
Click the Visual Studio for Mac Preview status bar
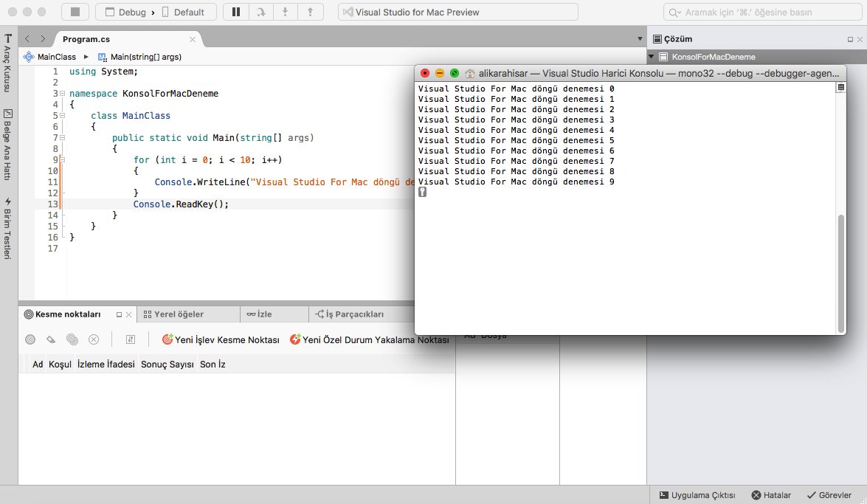click(x=457, y=12)
